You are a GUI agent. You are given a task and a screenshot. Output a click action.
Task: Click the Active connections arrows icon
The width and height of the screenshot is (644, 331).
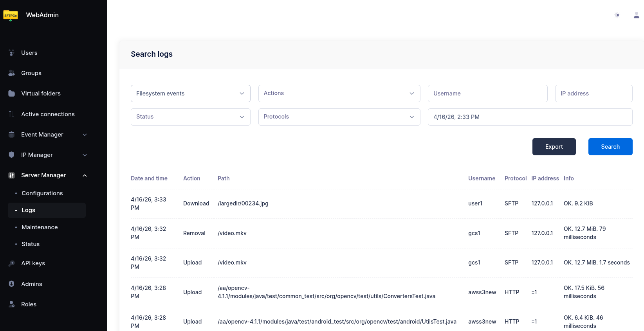tap(12, 114)
